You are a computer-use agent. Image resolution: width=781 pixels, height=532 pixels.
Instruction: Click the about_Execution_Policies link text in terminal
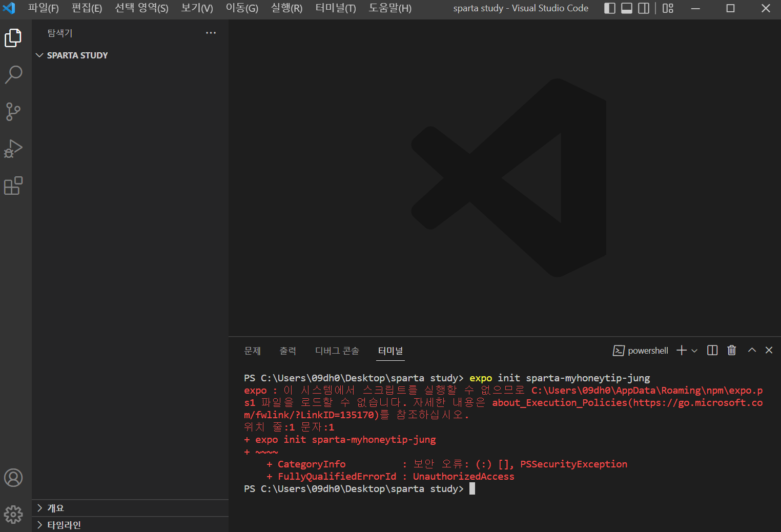point(560,403)
